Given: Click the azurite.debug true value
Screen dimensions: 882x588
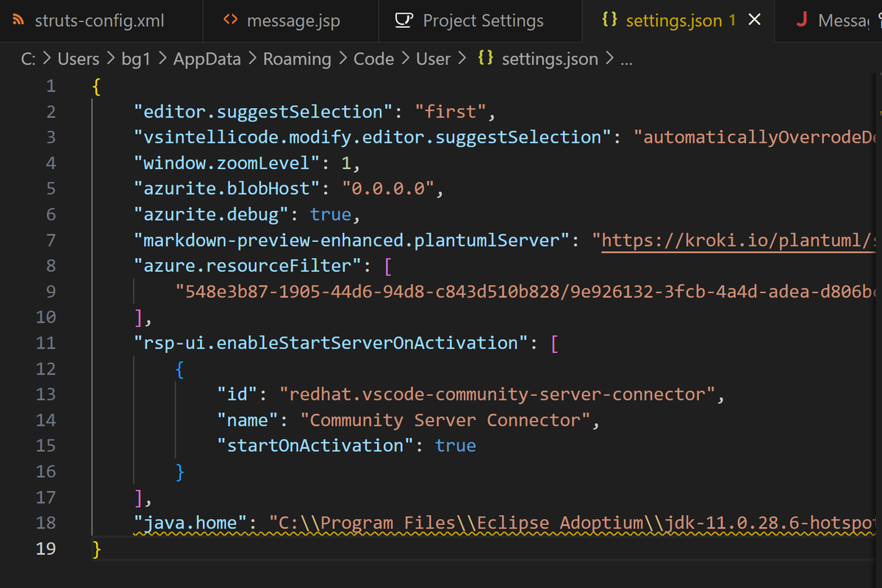Looking at the screenshot, I should click(x=331, y=214).
